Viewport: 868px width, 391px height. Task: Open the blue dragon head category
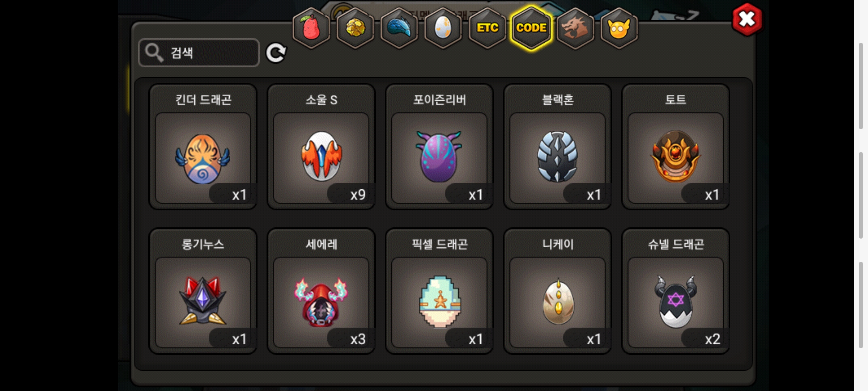click(399, 28)
